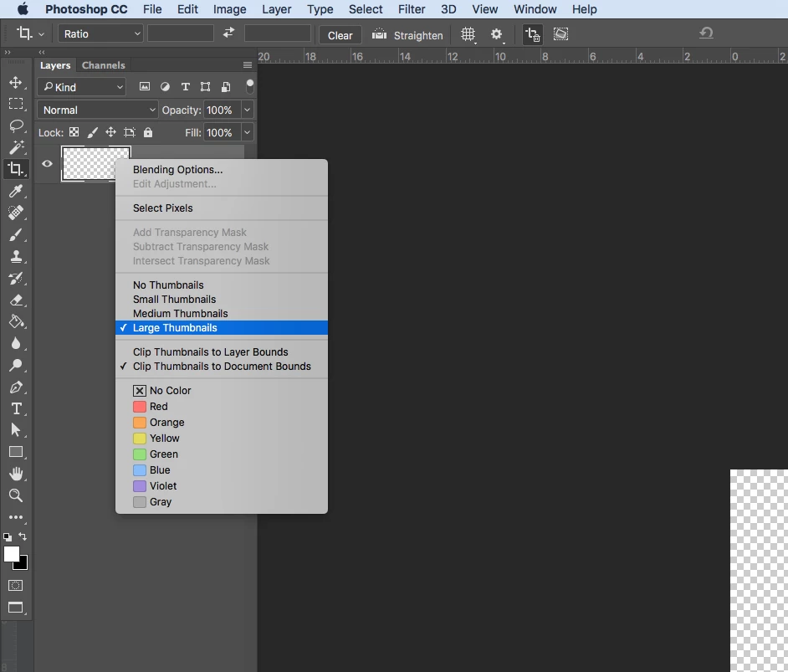Toggle filter for type layers
Image resolution: width=788 pixels, height=672 pixels.
186,86
